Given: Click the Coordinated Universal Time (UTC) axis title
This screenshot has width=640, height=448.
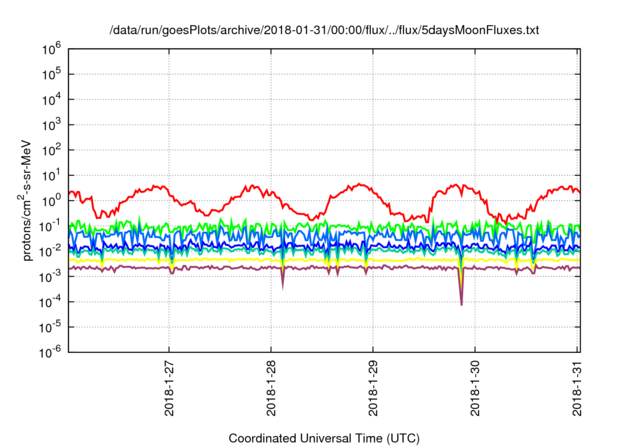Looking at the screenshot, I should pos(324,438).
